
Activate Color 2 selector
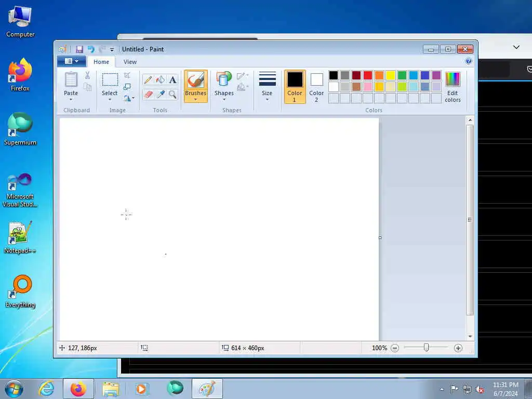316,87
